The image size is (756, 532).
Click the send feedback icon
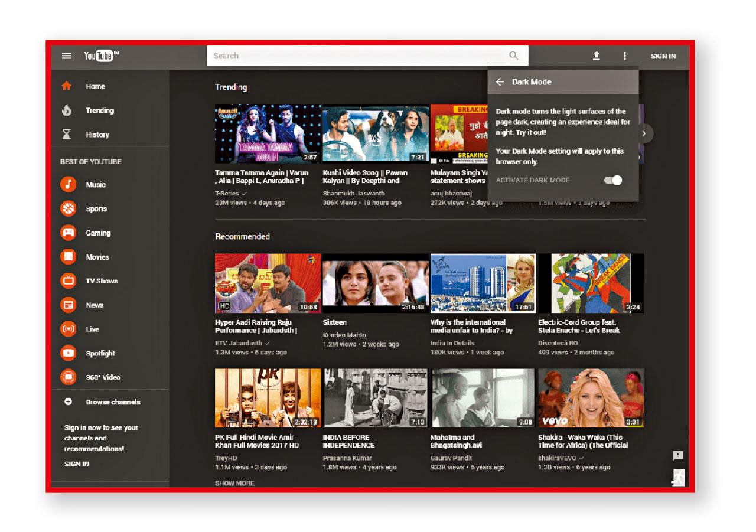678,455
